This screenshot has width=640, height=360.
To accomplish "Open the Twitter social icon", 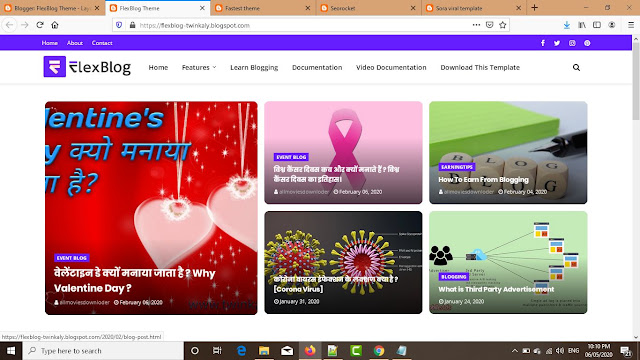I will 557,43.
